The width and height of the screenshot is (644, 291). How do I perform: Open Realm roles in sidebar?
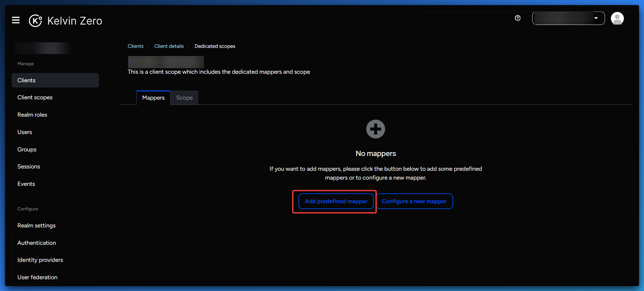(x=32, y=115)
